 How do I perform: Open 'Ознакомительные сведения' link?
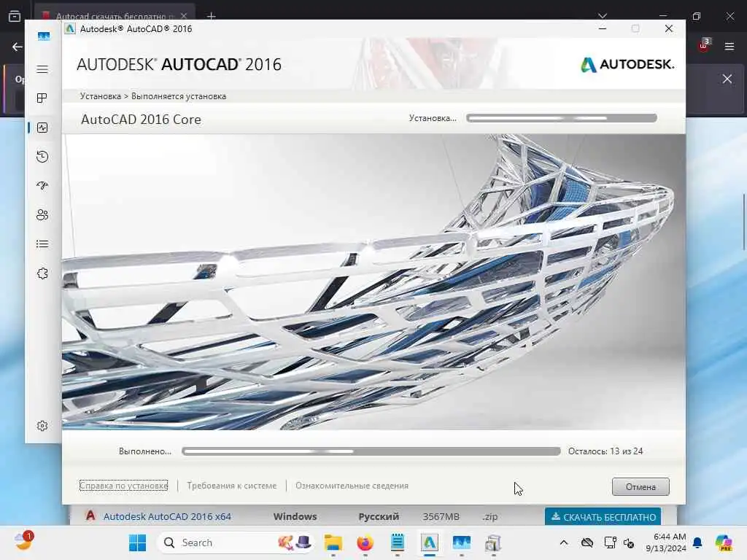(352, 486)
